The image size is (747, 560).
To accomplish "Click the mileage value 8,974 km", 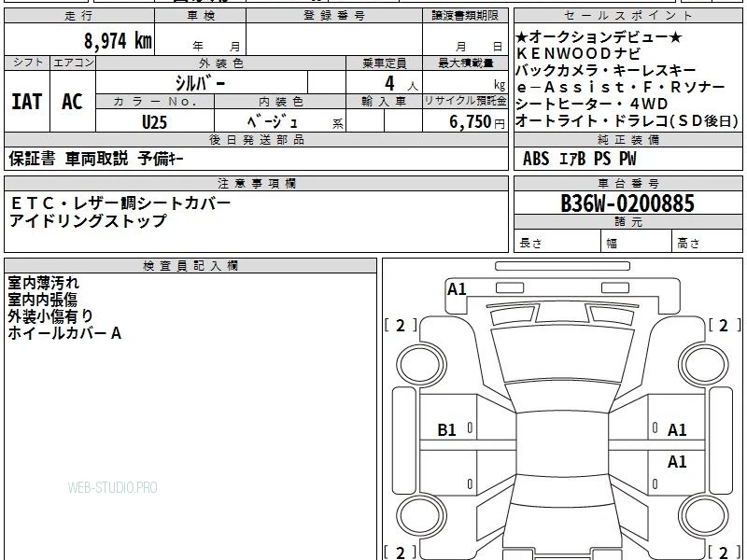I will click(x=119, y=41).
